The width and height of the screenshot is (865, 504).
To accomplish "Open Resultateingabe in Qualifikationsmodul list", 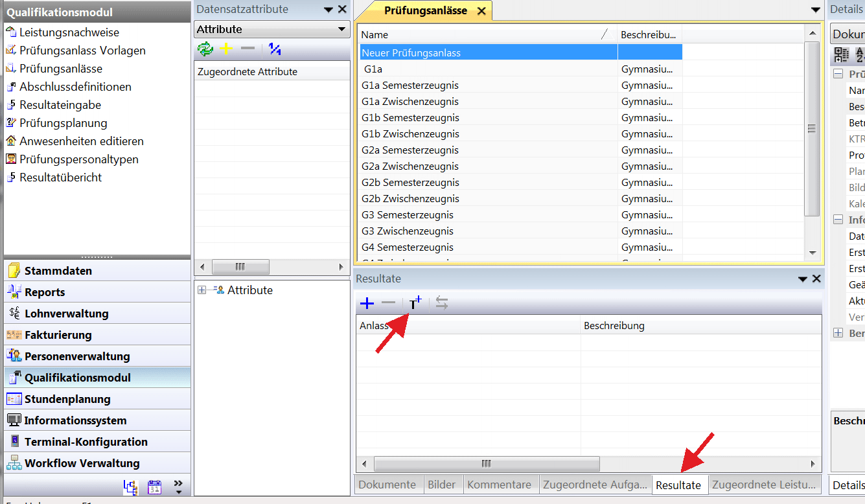I will click(60, 105).
